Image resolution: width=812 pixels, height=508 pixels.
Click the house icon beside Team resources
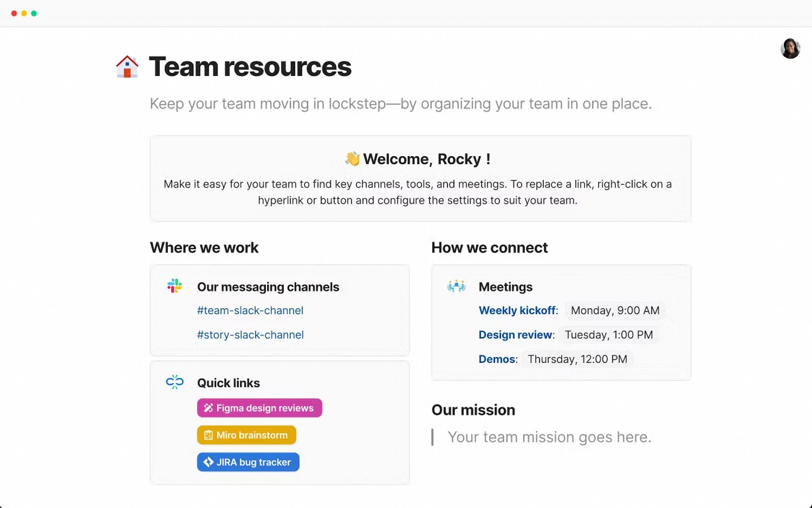pos(127,67)
